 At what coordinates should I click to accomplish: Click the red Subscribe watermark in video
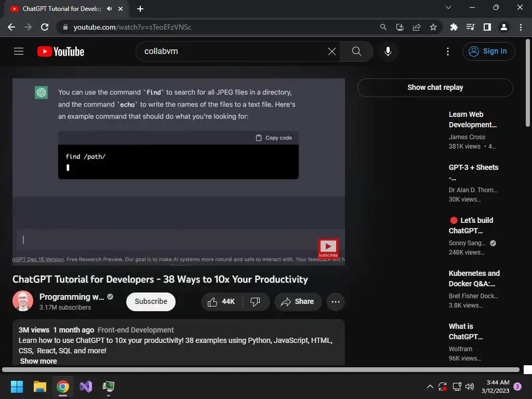[x=328, y=248]
